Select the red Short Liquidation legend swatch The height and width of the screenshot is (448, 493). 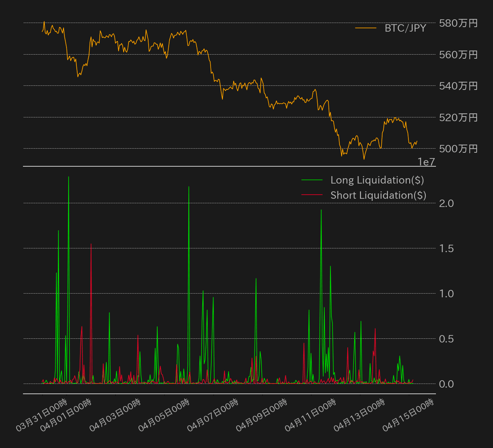click(312, 195)
